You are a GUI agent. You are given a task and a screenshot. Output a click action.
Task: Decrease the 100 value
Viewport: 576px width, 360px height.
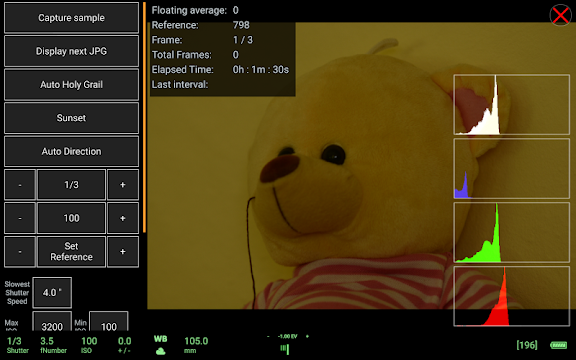20,218
